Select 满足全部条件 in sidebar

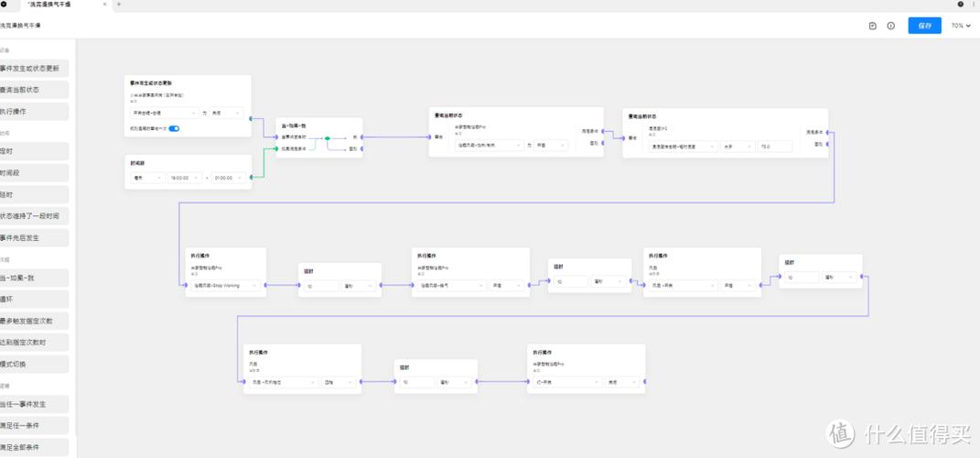34,447
